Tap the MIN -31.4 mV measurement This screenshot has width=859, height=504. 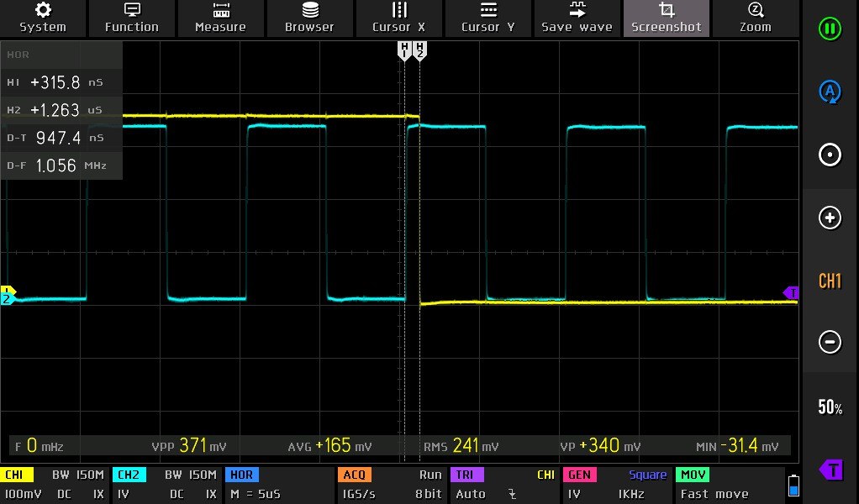point(737,446)
